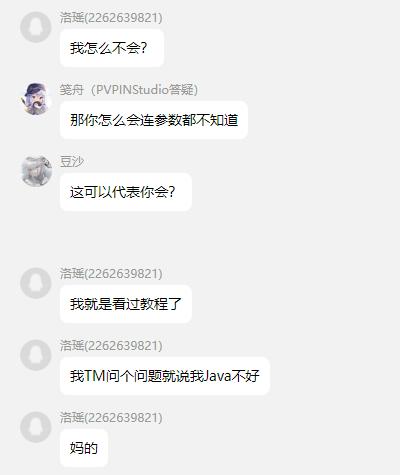Select the bubble 妈的

[x=84, y=448]
